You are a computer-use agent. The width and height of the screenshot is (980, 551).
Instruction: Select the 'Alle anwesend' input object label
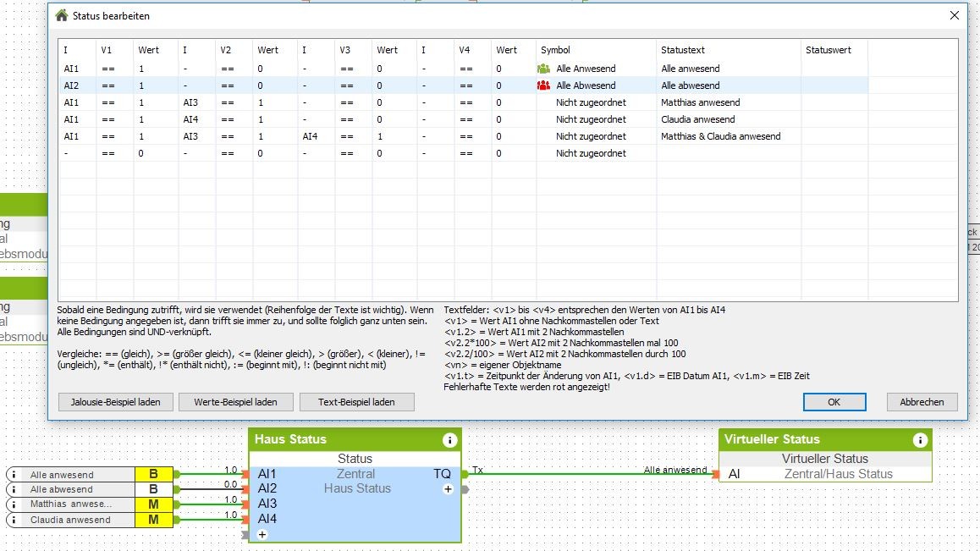tap(62, 475)
